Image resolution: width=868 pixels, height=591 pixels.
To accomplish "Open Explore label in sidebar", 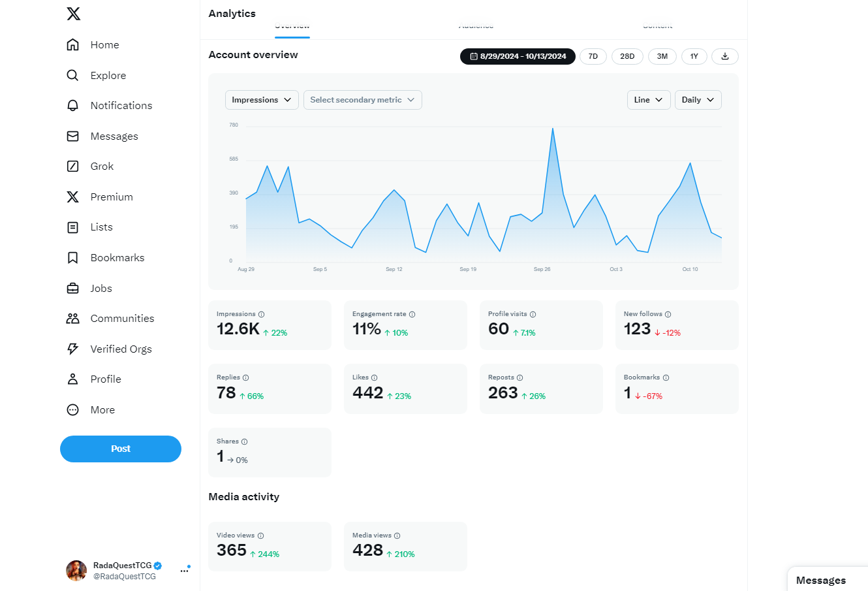I will [108, 75].
